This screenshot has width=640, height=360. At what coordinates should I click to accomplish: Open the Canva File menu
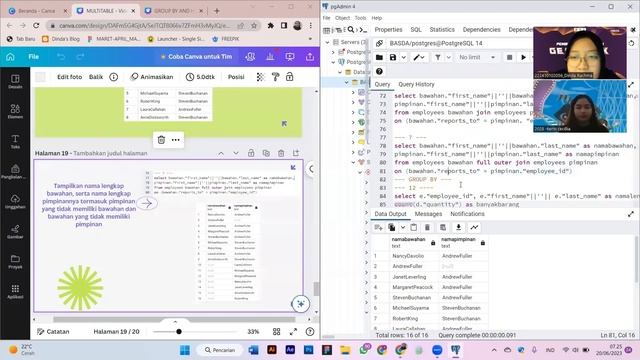(33, 57)
